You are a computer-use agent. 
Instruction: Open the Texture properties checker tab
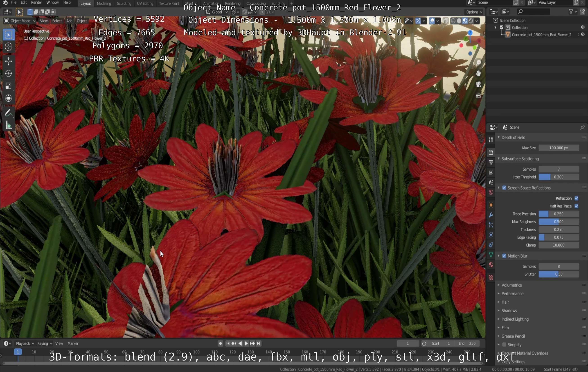click(x=491, y=277)
